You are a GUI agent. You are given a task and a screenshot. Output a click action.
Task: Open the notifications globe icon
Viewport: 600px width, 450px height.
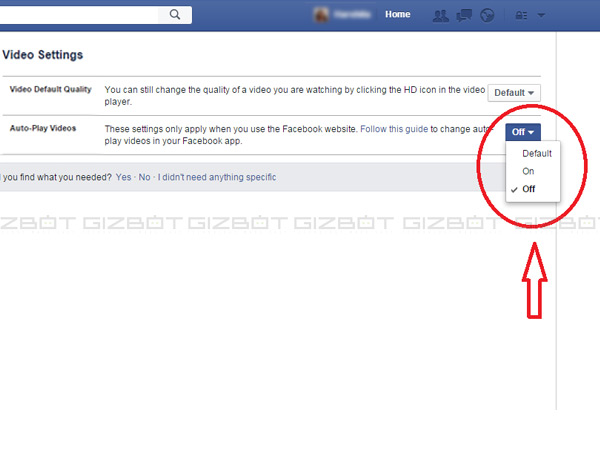[x=487, y=16]
